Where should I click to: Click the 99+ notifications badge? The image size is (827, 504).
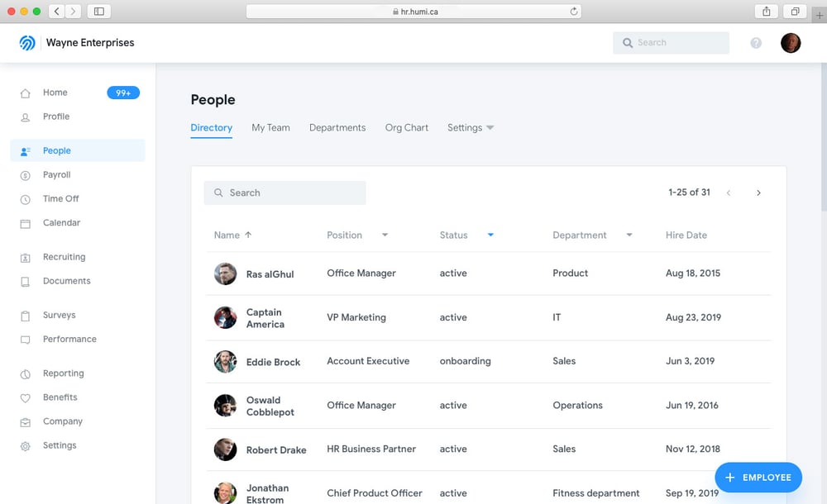click(123, 93)
